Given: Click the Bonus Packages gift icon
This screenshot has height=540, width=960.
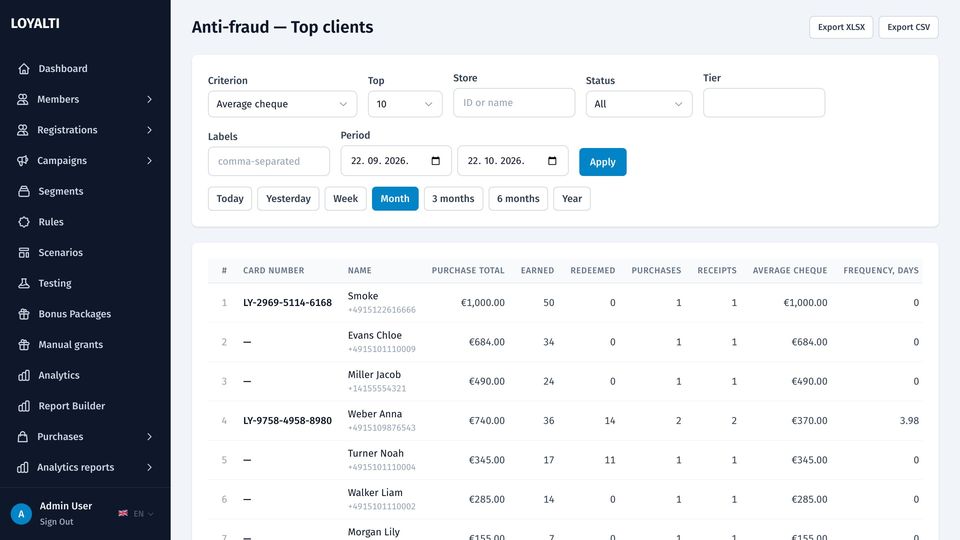Looking at the screenshot, I should [x=24, y=313].
